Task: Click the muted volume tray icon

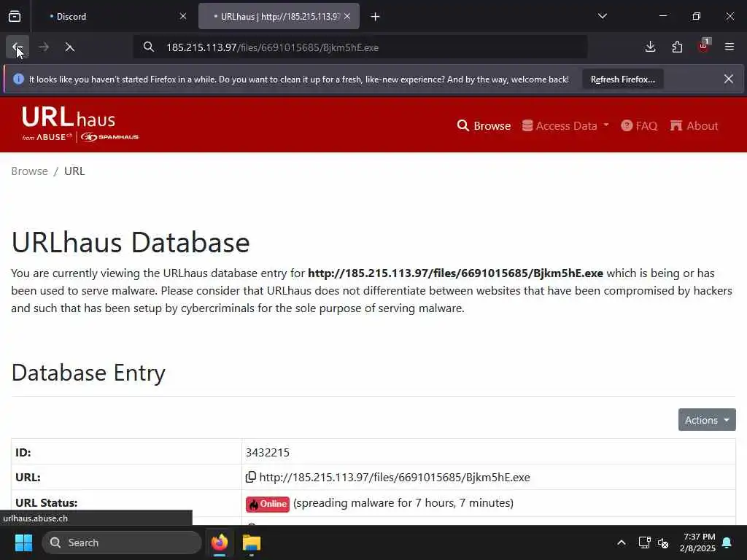Action: click(x=664, y=542)
